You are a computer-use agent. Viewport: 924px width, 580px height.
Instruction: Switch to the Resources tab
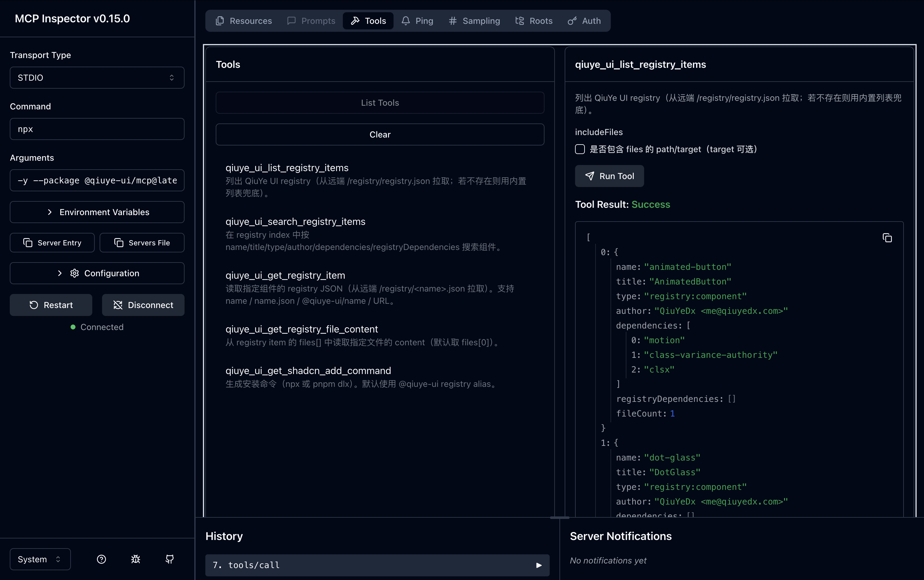[x=244, y=21]
